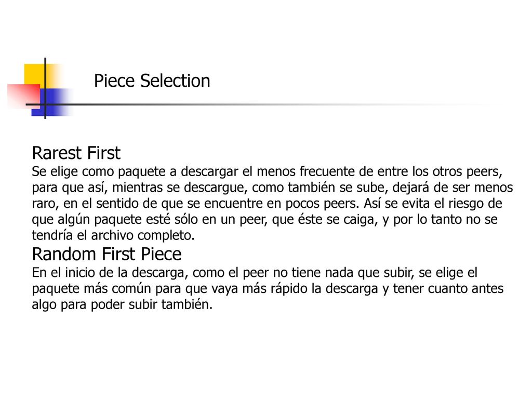532x399 pixels.
Task: Click the Piece Selection slide title
Action: tap(152, 81)
